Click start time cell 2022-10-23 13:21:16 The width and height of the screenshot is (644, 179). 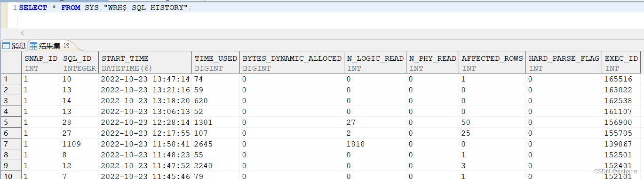pyautogui.click(x=145, y=90)
